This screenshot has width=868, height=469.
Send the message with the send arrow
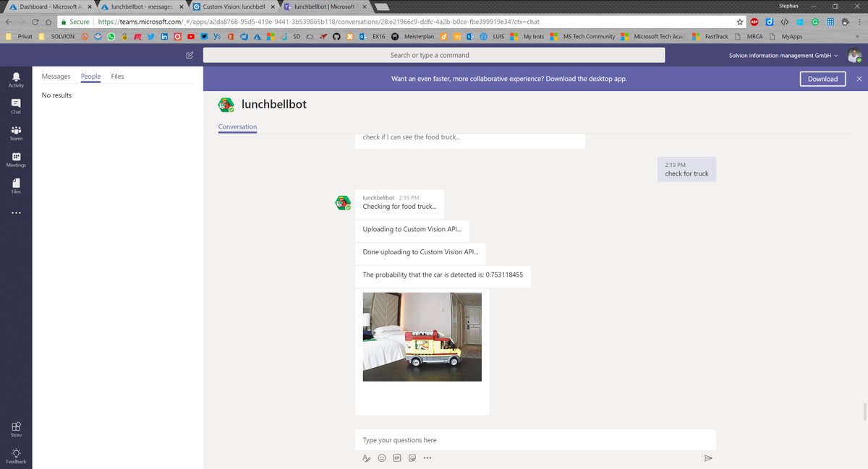coord(708,457)
